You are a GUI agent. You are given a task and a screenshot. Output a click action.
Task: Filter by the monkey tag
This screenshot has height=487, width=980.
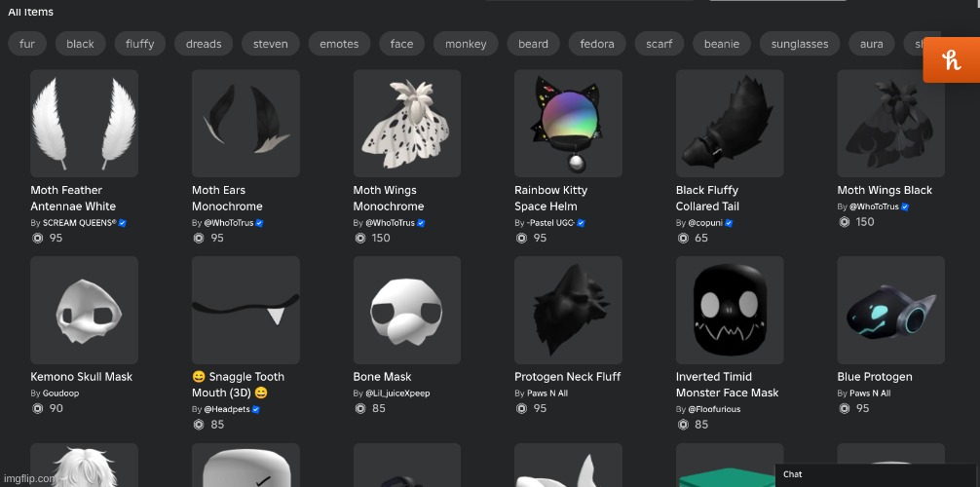(x=466, y=44)
